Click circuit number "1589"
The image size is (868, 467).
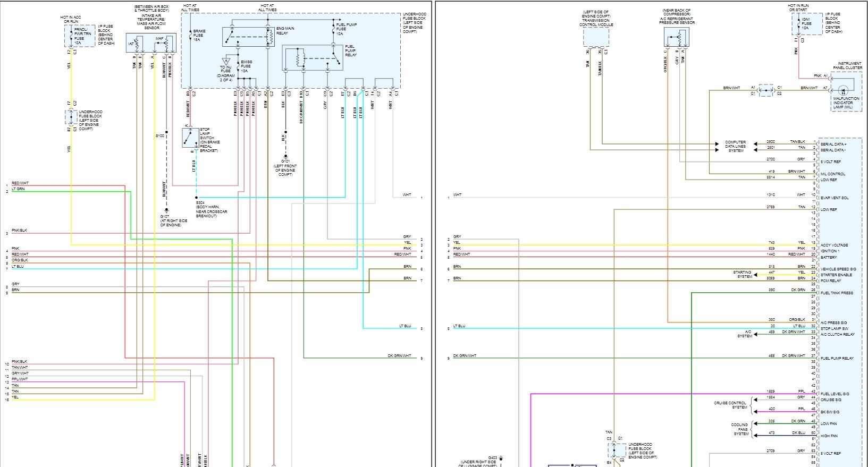771,392
